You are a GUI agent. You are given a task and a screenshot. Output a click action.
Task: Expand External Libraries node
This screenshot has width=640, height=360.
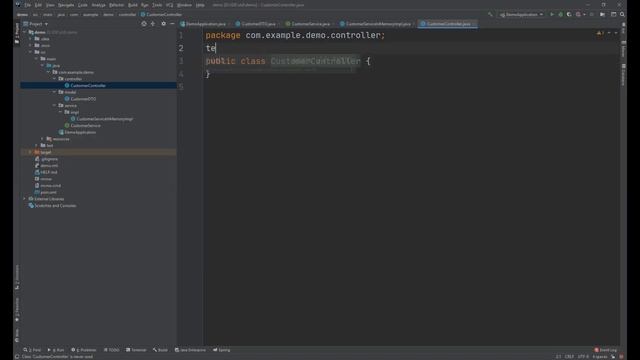(24, 199)
